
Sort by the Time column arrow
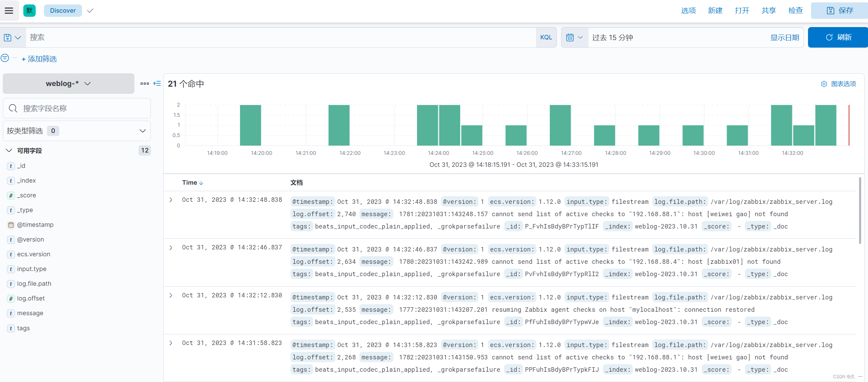[201, 183]
